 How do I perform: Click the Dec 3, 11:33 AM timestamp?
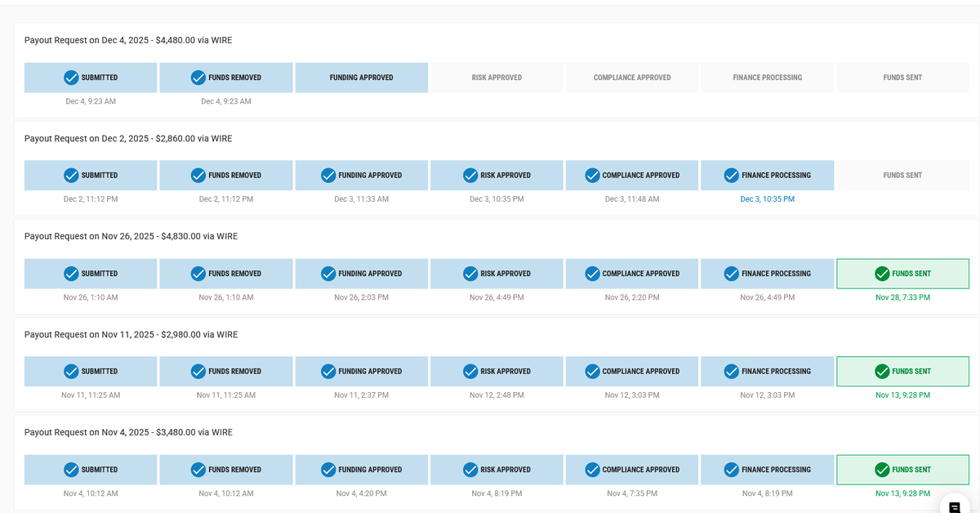click(362, 199)
